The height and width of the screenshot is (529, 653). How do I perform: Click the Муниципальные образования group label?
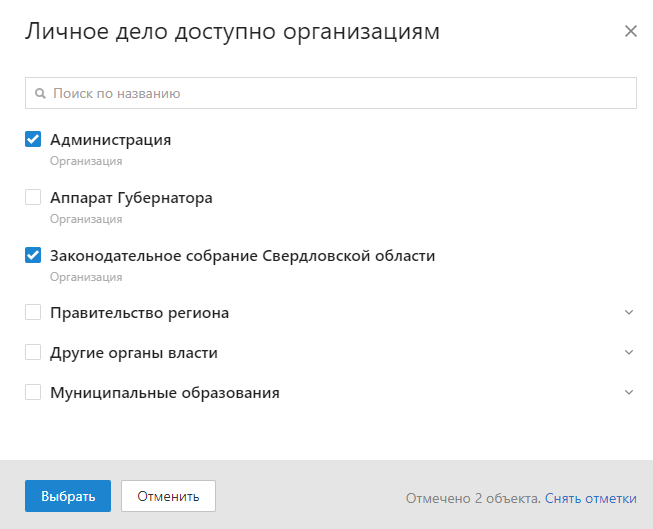165,393
